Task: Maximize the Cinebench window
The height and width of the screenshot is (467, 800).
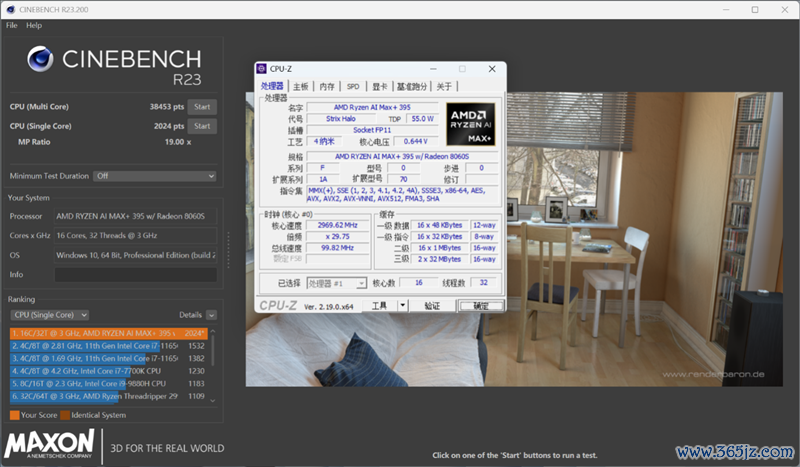Action: 755,9
